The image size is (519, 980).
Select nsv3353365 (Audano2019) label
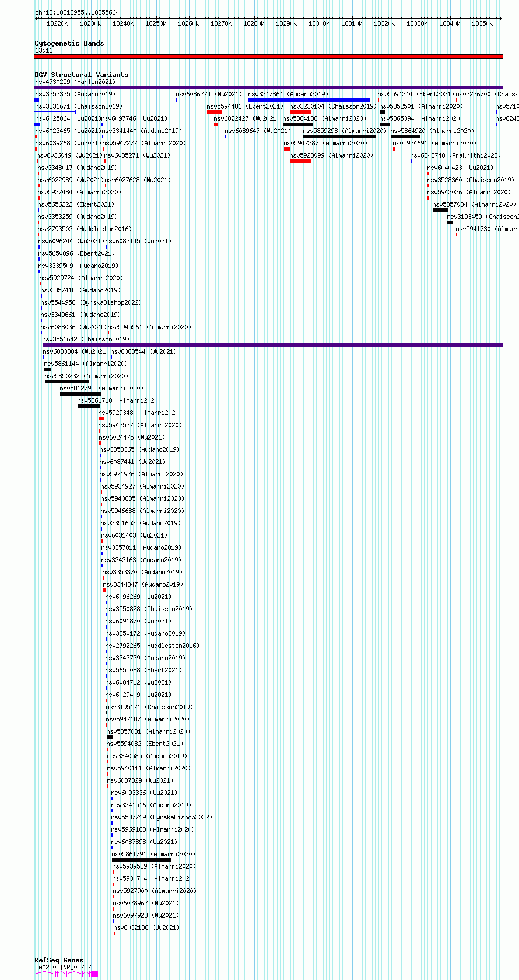[x=139, y=449]
